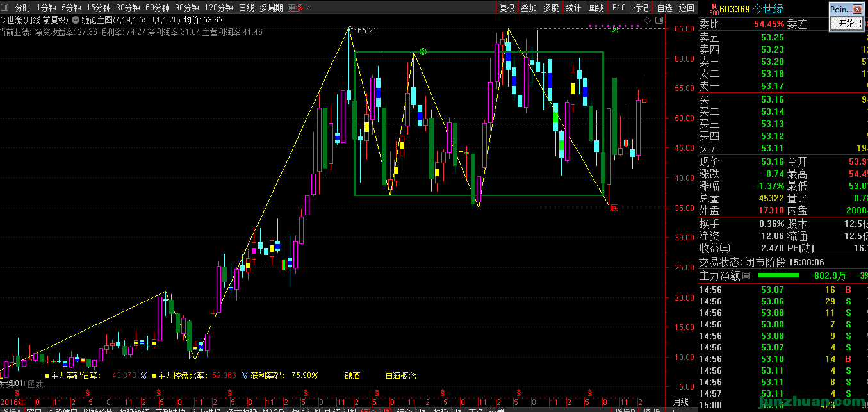Image resolution: width=868 pixels, height=412 pixels.
Task: Click the 现价 value 53.16
Action: tap(773, 161)
